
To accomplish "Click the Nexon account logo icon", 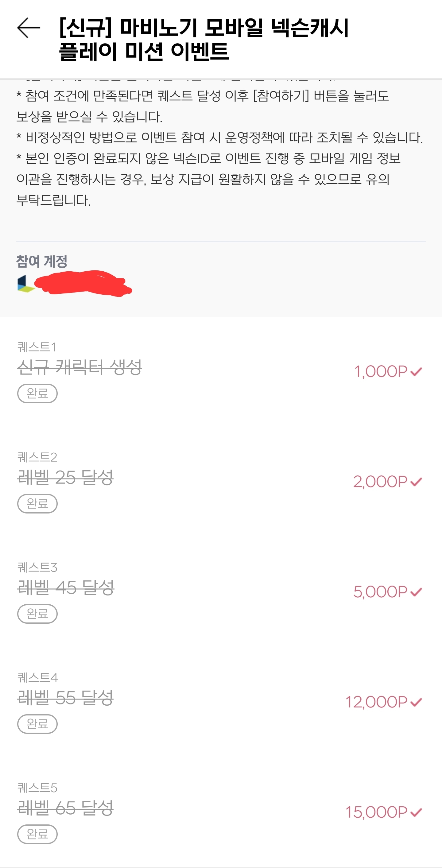I will 25,284.
